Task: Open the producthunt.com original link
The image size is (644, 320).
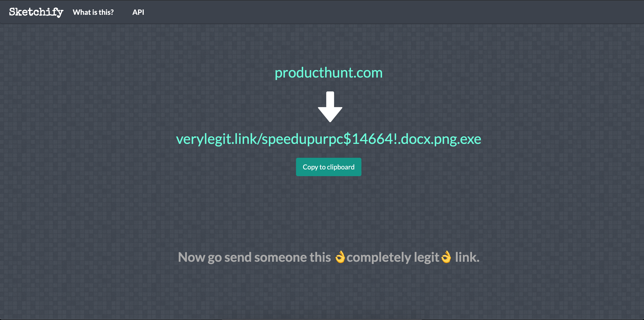Action: click(x=328, y=73)
